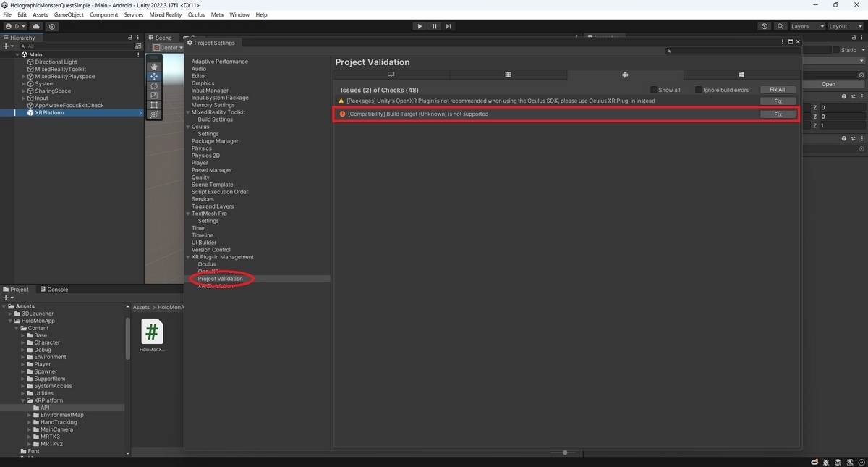The height and width of the screenshot is (467, 868).
Task: Open the global search magnifier icon
Action: (780, 26)
